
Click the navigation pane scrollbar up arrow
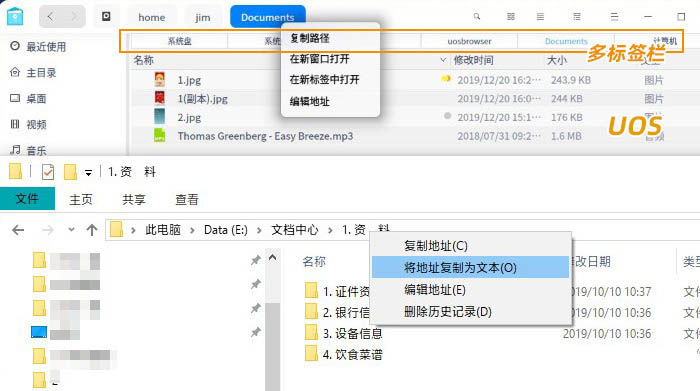[272, 258]
